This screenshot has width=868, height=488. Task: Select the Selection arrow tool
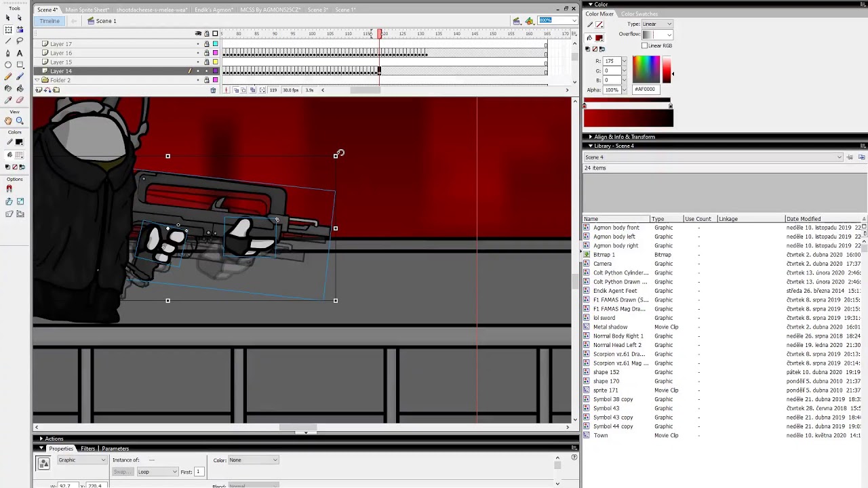pos(8,18)
